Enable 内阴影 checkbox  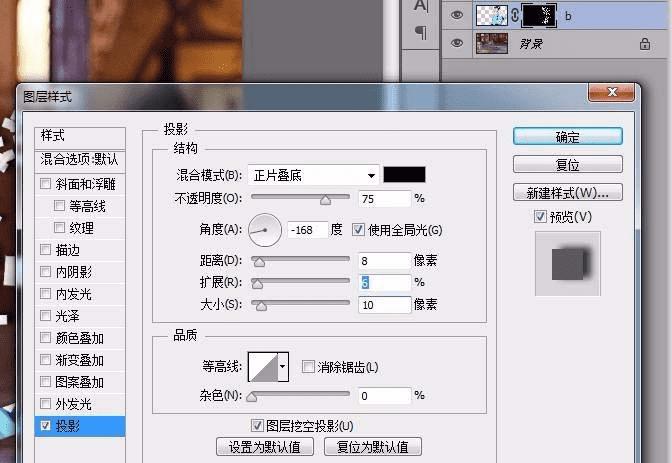(45, 271)
